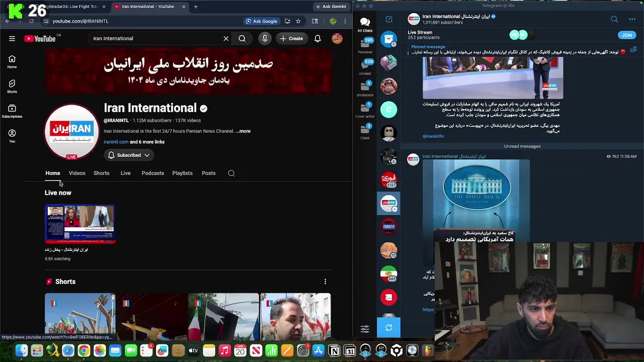Switch to the Live channel tab
Image resolution: width=644 pixels, height=362 pixels.
coord(125,173)
